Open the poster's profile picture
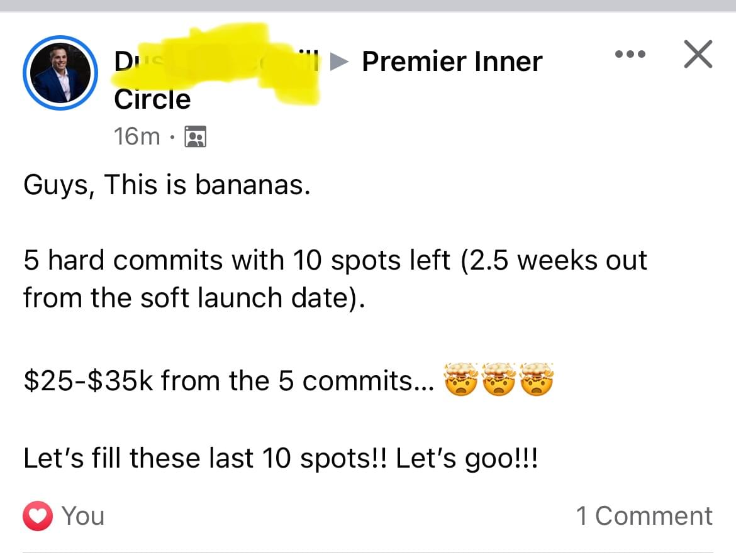Image resolution: width=736 pixels, height=560 pixels. [x=60, y=74]
